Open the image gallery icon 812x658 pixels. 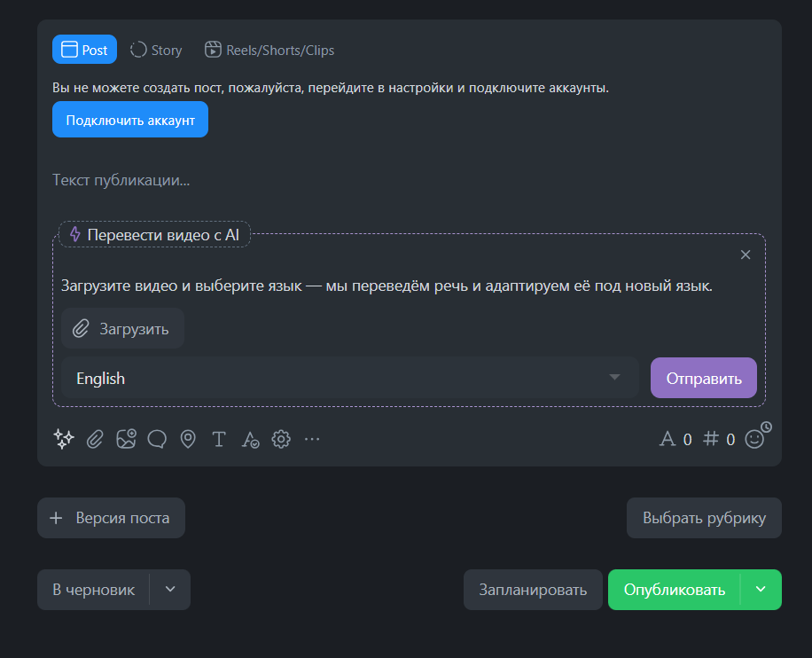pos(126,438)
